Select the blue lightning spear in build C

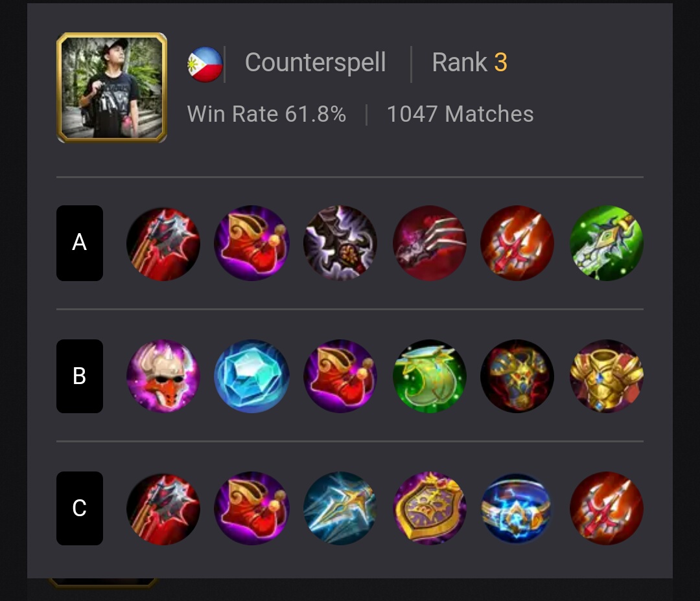(340, 508)
